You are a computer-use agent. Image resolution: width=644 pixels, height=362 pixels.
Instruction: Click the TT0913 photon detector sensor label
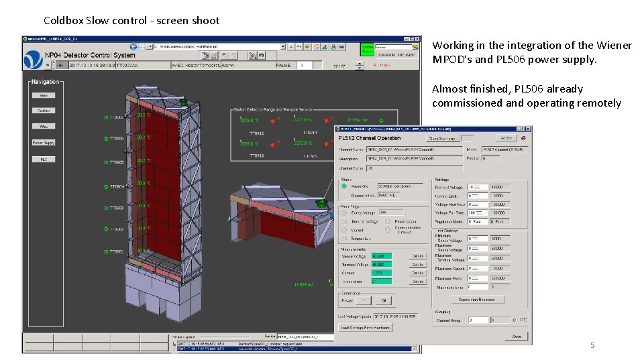point(257,156)
